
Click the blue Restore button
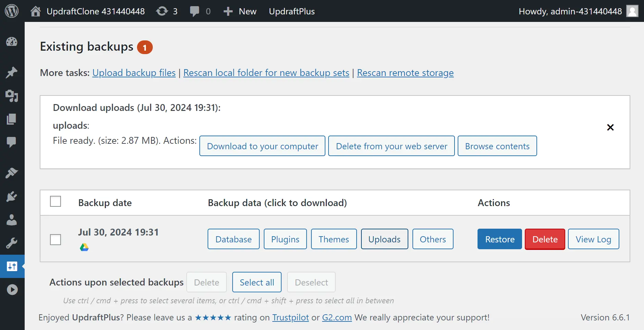(x=500, y=239)
